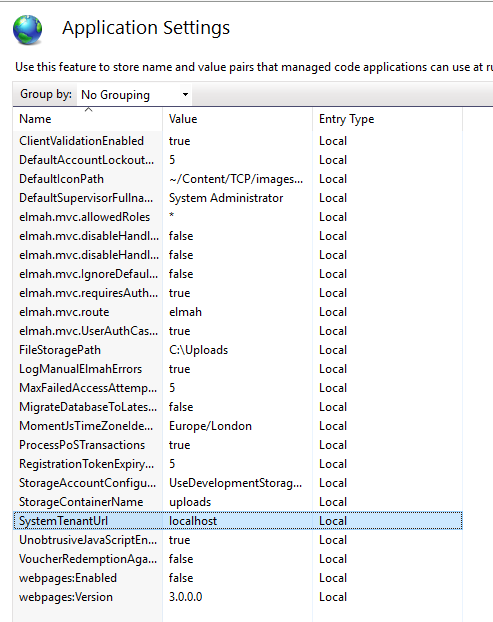Pick the ProcessPoSTransactions setting

(x=238, y=445)
